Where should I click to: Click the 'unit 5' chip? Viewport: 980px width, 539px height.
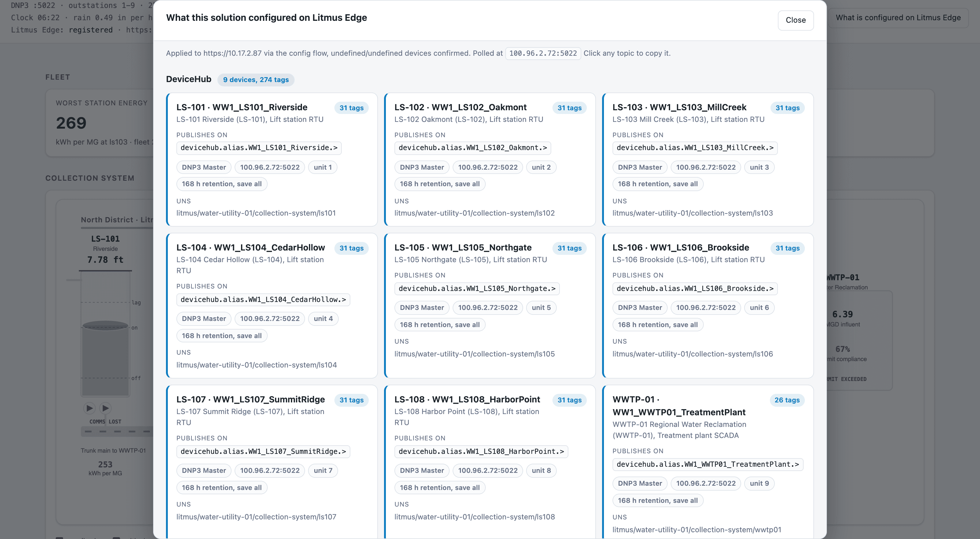[x=541, y=307]
